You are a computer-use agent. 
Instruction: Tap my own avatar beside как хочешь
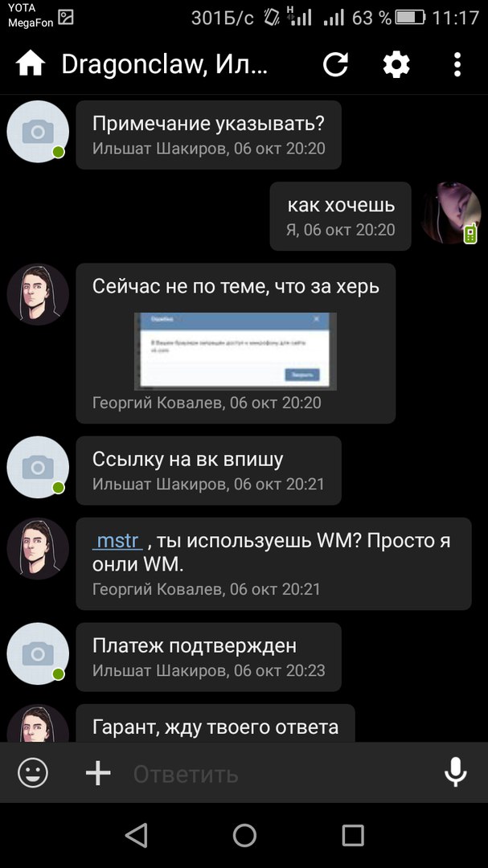450,213
